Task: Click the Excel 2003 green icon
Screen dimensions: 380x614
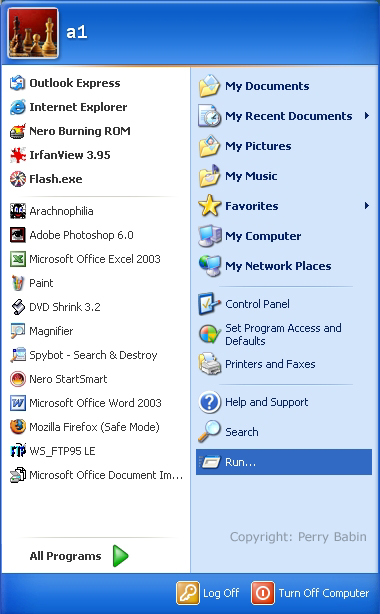Action: pyautogui.click(x=18, y=259)
